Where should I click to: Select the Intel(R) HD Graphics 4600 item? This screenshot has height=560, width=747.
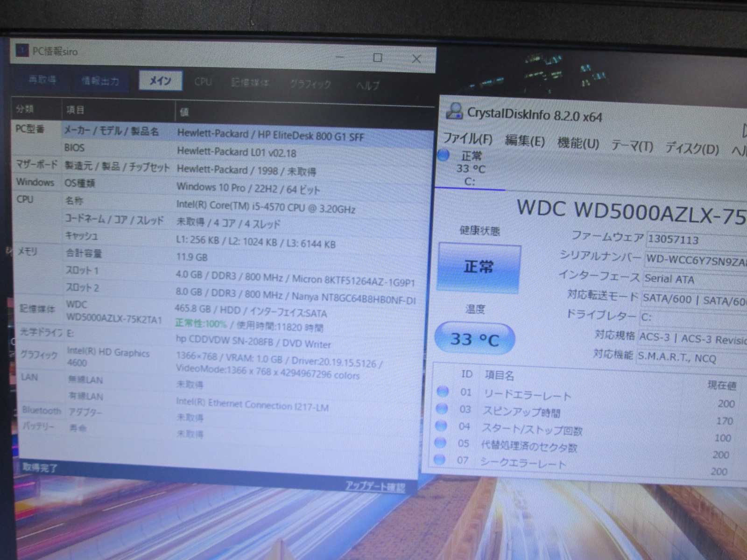click(108, 357)
